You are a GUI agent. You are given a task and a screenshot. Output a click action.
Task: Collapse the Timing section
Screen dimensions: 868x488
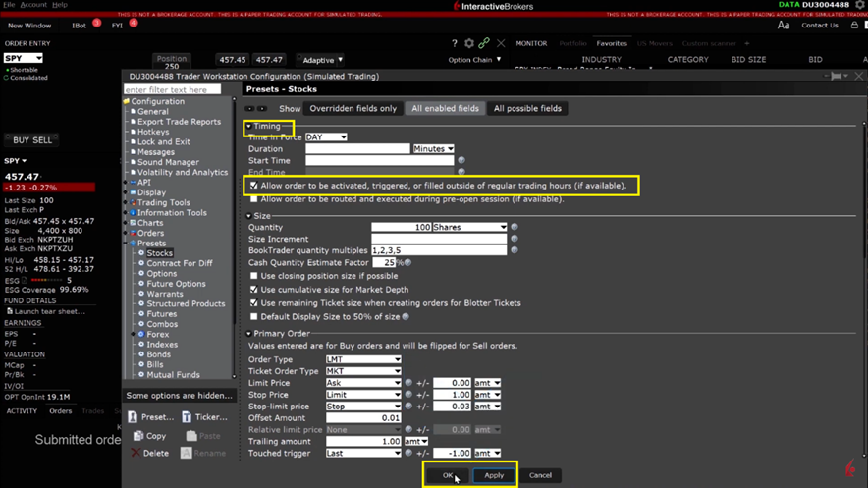248,127
